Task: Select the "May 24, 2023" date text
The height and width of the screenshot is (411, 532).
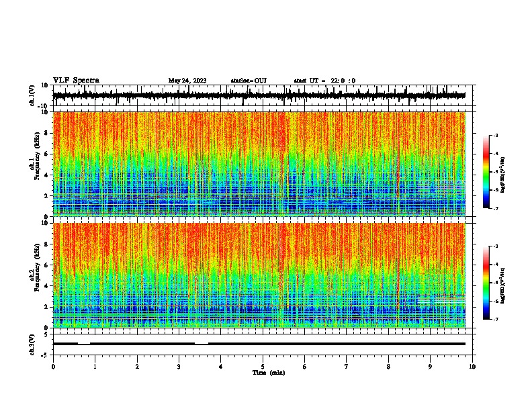Action: tap(187, 81)
